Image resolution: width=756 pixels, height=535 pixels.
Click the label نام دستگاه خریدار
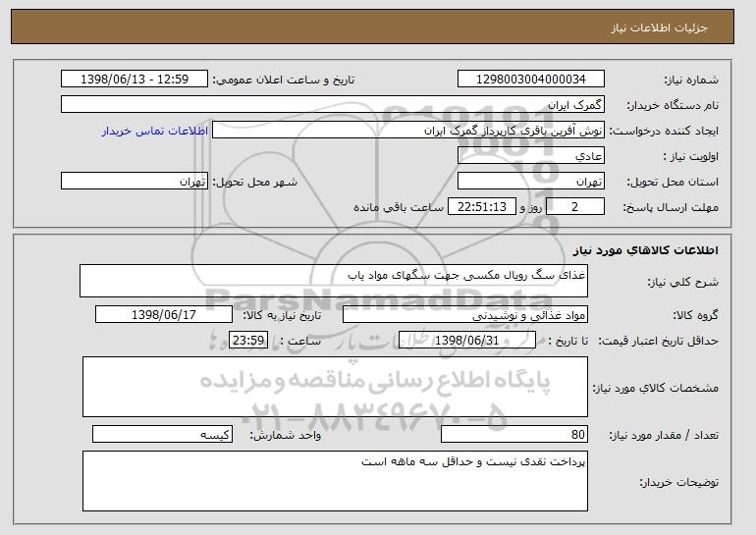673,105
